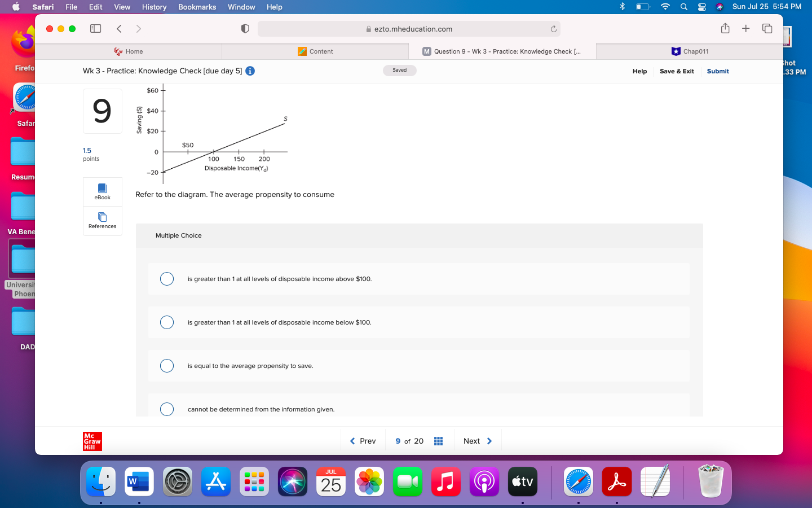Click the Submit link
812x508 pixels.
click(x=717, y=71)
